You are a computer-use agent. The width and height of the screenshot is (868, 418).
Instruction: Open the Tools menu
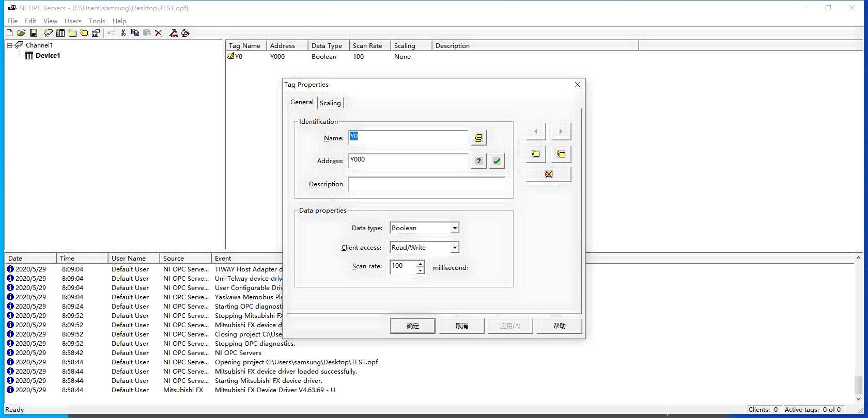(97, 21)
